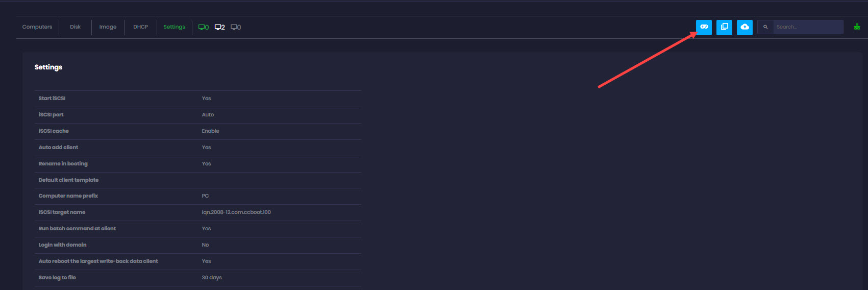Open the DHCP tab

pyautogui.click(x=140, y=27)
